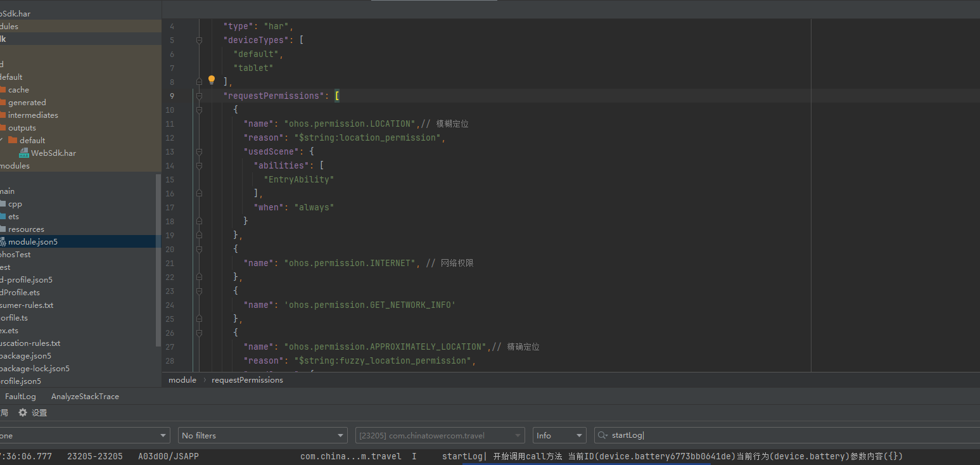This screenshot has width=980, height=465.
Task: Click the project tree vertical scrollbar
Action: point(158,260)
